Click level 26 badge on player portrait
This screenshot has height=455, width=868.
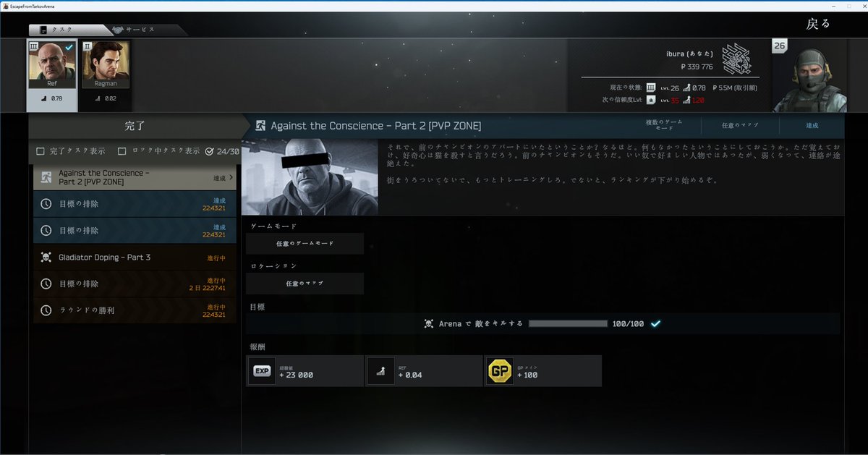click(779, 46)
